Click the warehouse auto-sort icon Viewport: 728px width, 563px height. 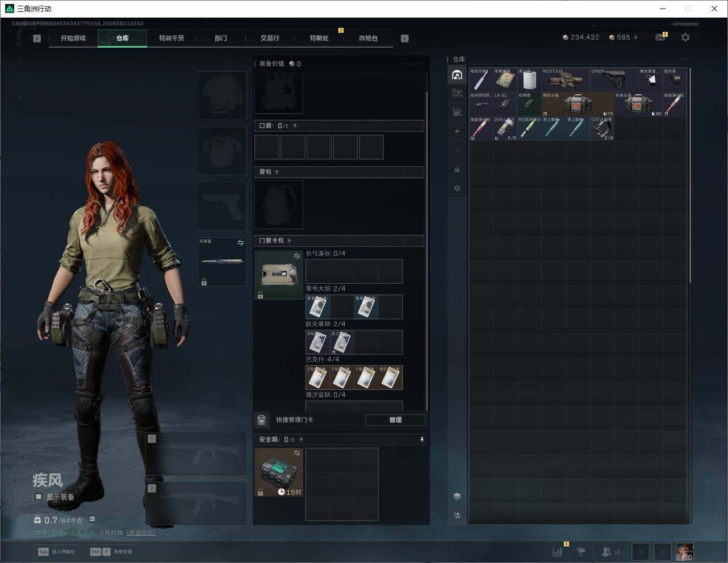(457, 515)
